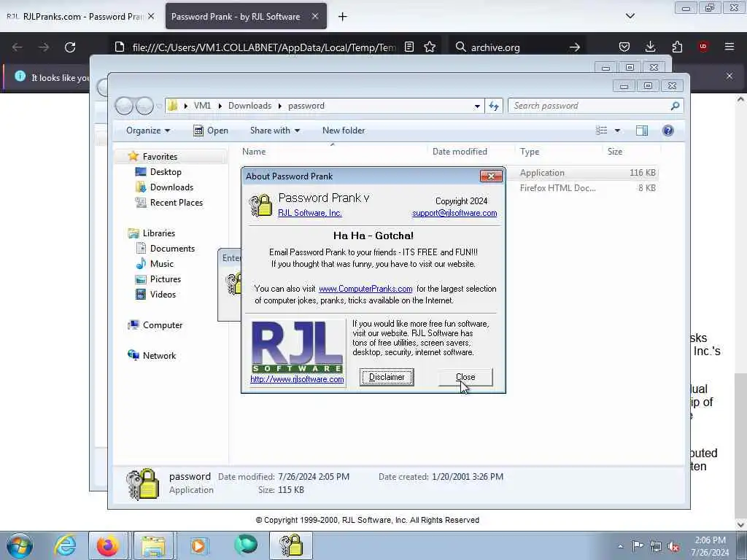Open Firefox downloads panel

650,47
